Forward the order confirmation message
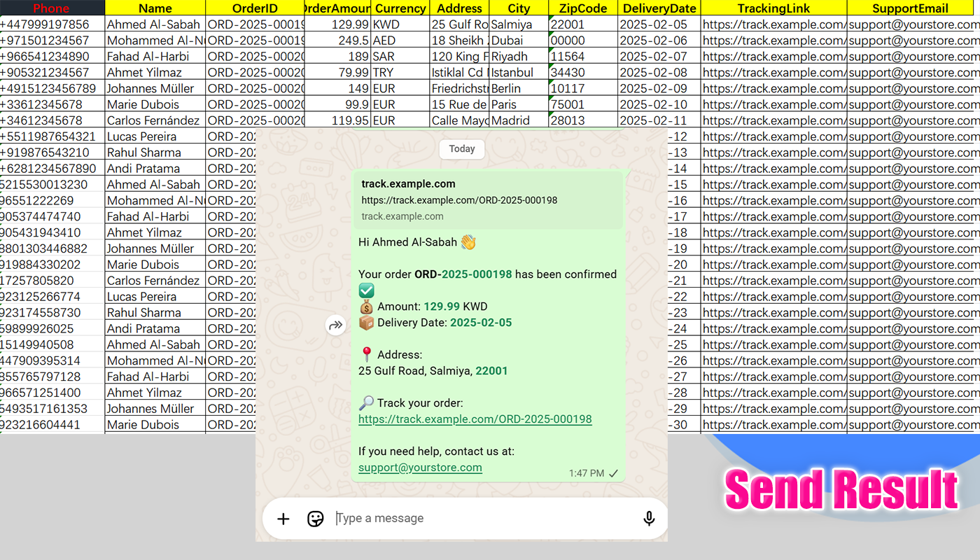980x560 pixels. coord(336,325)
